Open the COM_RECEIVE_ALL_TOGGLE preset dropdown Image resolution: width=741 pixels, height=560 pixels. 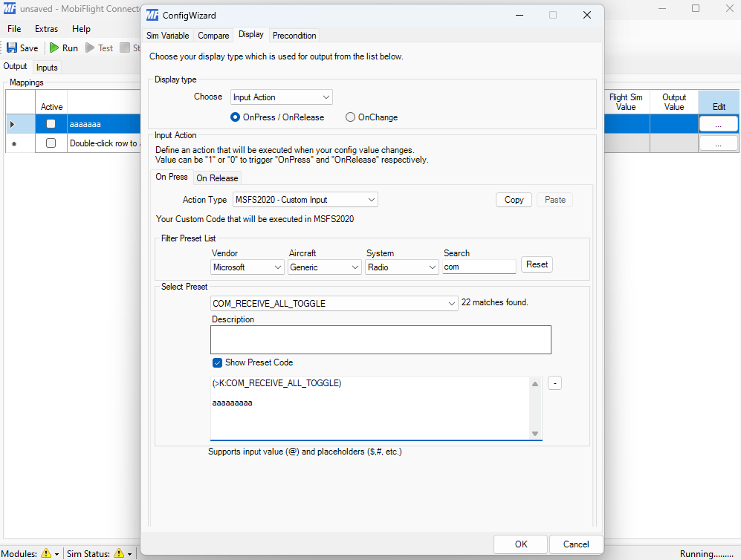pyautogui.click(x=334, y=303)
